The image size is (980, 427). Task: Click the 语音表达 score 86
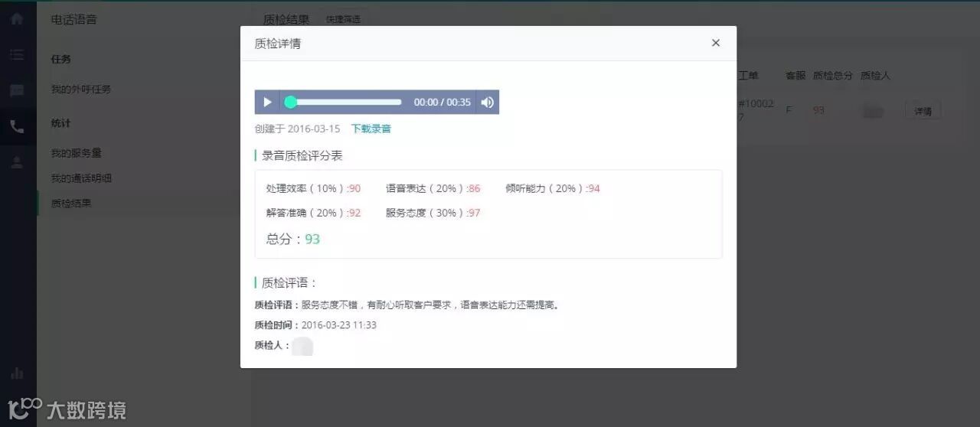[474, 188]
